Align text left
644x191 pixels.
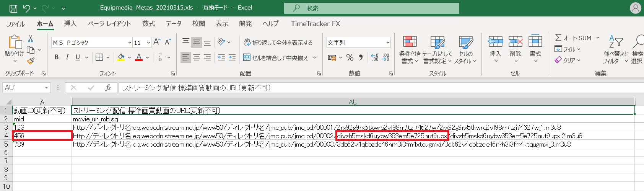186,57
